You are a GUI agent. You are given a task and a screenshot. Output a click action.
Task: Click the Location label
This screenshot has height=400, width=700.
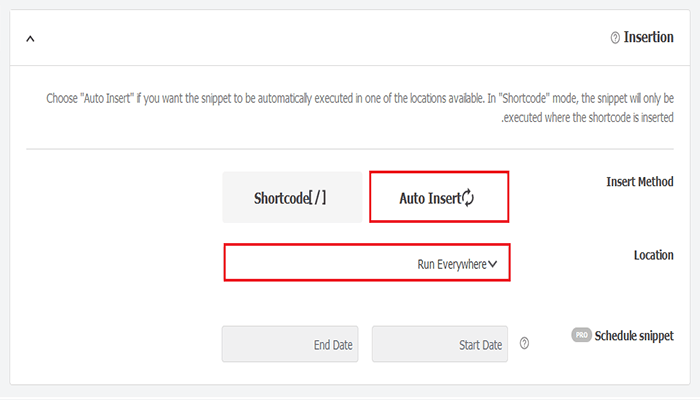point(653,255)
